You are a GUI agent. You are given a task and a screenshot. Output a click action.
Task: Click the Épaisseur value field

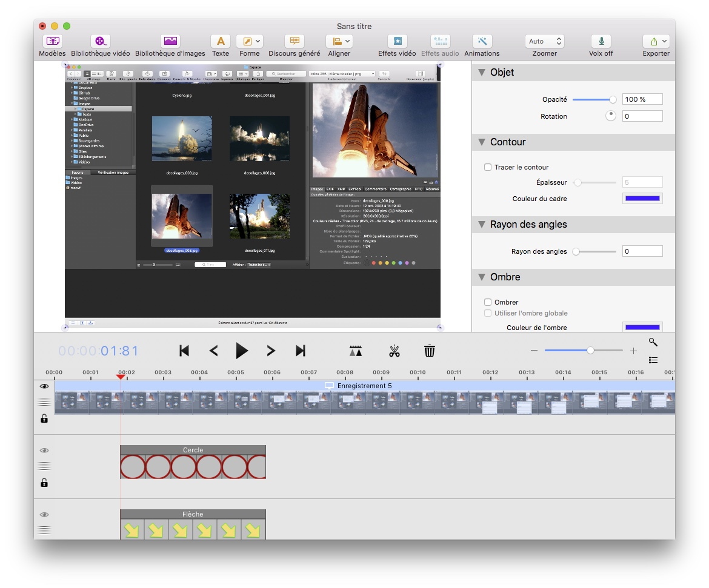[642, 183]
